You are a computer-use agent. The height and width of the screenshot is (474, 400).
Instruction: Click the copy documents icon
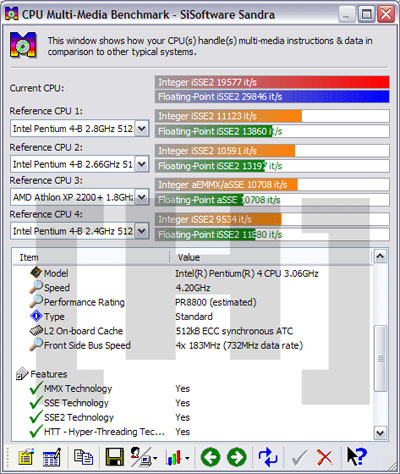(83, 456)
